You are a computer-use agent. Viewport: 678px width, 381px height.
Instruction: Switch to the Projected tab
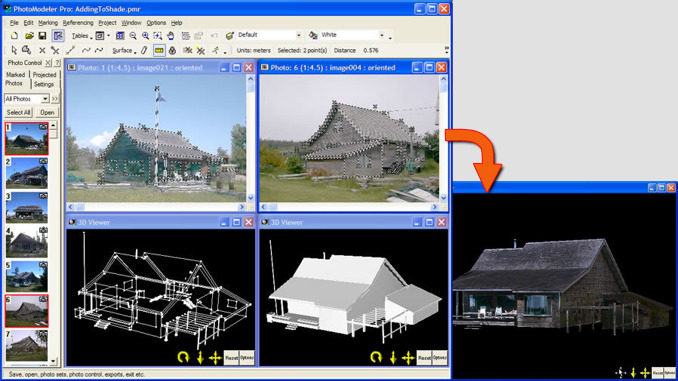(x=45, y=75)
